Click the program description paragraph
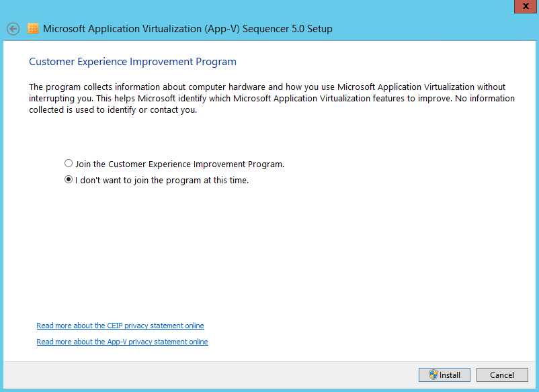The image size is (539, 392). pyautogui.click(x=272, y=98)
